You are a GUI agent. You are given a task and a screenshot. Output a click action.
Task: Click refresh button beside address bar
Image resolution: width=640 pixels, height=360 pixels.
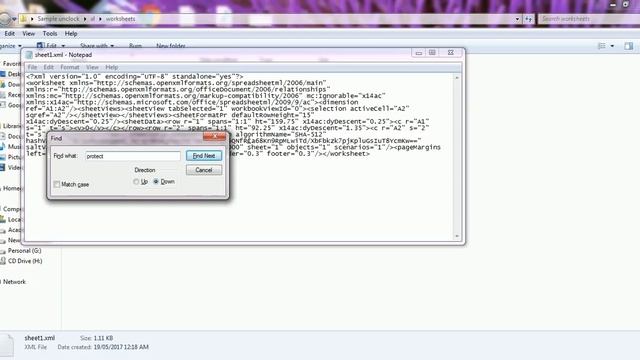[x=529, y=19]
